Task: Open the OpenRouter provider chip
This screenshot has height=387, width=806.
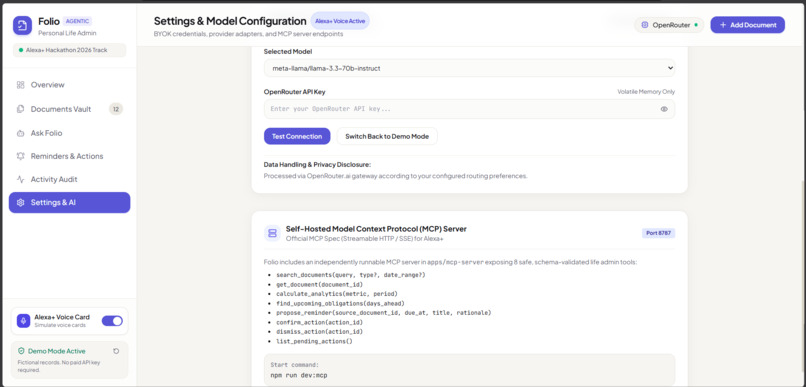Action: (x=669, y=25)
